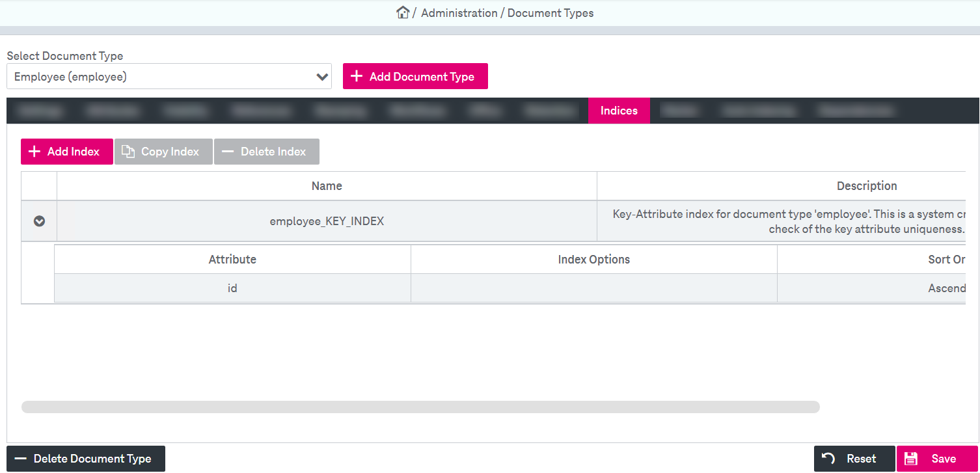Click the Reset undo arrow icon

coord(828,459)
